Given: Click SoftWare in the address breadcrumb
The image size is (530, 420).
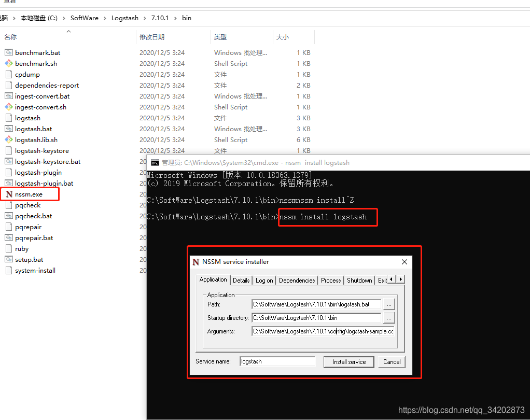Looking at the screenshot, I should [85, 18].
